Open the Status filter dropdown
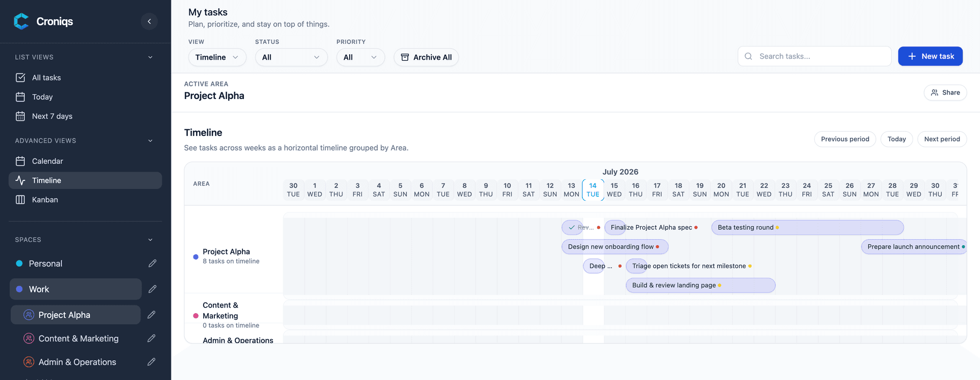The image size is (980, 380). 291,57
